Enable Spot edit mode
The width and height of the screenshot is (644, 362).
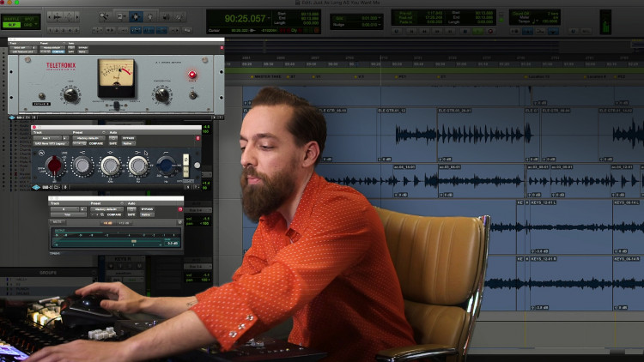click(x=29, y=19)
